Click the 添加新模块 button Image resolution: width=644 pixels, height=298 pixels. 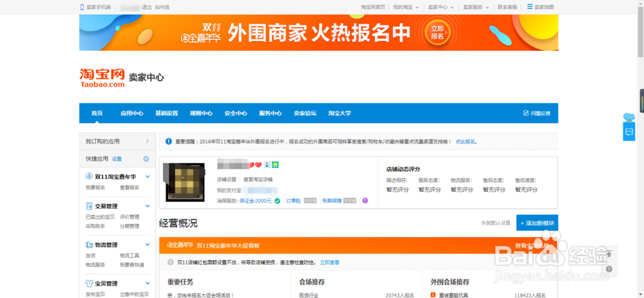[x=537, y=223]
